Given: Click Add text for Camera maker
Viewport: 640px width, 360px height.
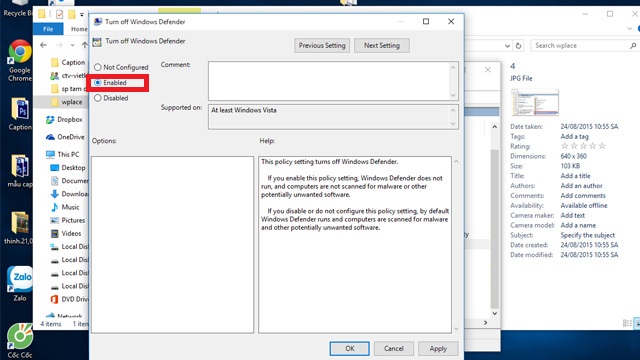Looking at the screenshot, I should 572,215.
